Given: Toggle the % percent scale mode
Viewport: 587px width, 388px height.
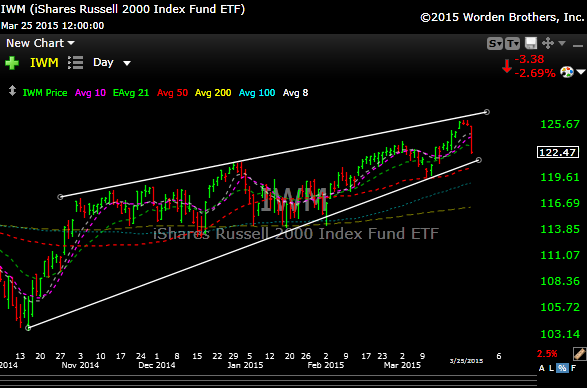Looking at the screenshot, I should point(562,368).
